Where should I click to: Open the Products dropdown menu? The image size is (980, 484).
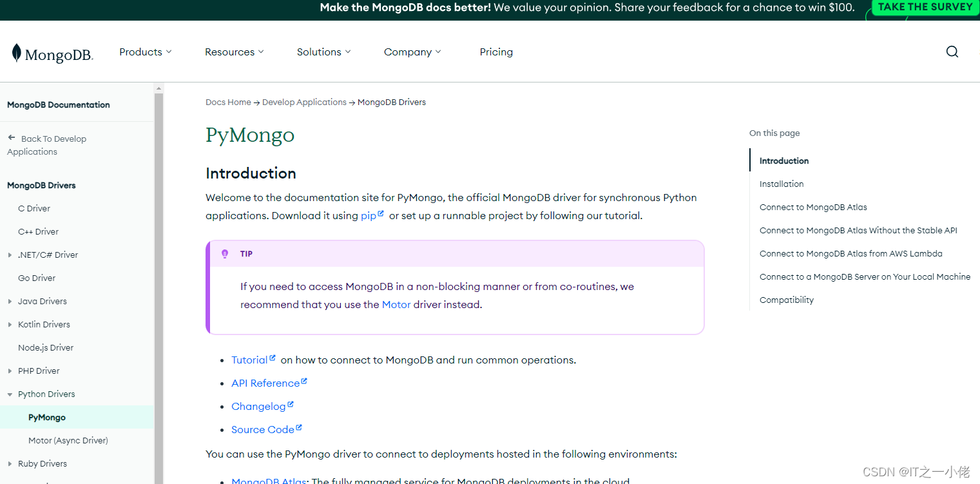point(146,52)
